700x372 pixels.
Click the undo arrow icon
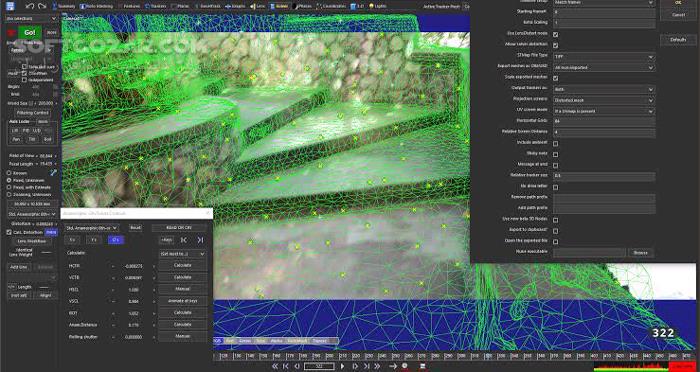30,6
